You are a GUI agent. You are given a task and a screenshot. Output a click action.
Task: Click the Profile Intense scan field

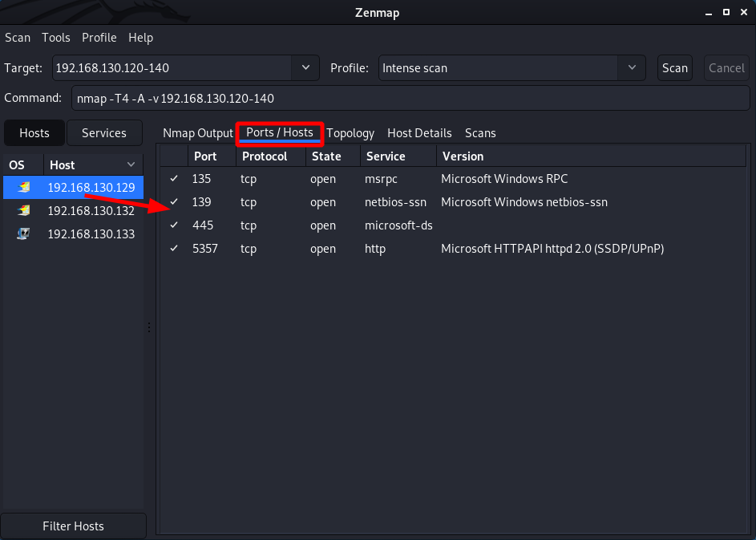pos(499,68)
